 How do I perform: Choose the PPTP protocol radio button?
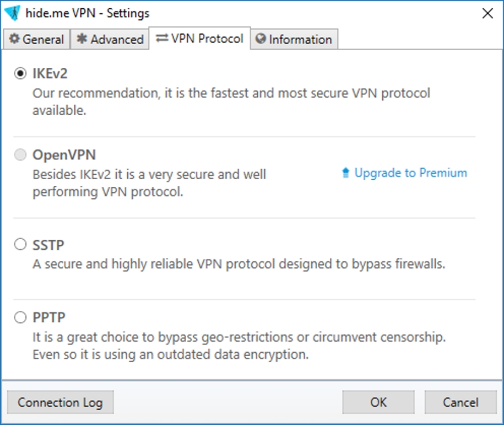tap(20, 318)
